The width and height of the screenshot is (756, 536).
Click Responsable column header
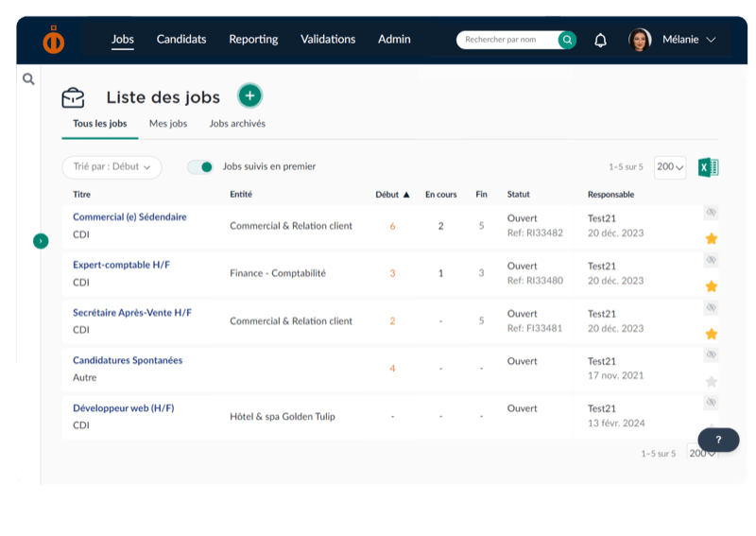point(610,195)
